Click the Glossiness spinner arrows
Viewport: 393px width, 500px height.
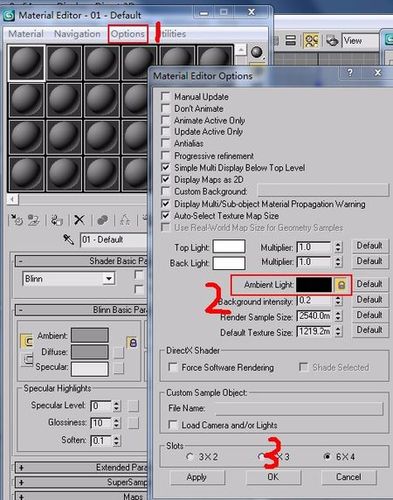pos(116,423)
